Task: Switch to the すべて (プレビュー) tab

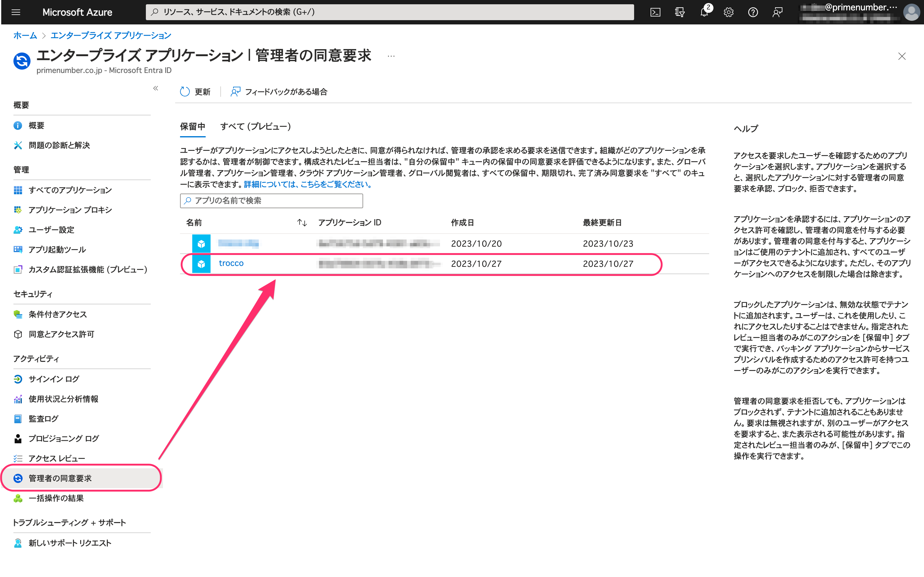Action: 255,126
